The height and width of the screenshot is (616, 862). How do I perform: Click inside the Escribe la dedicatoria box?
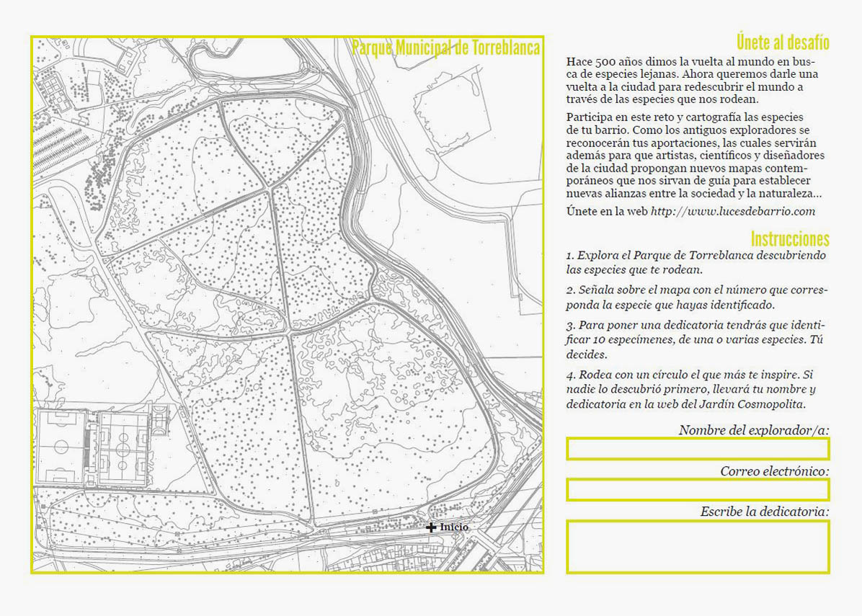[697, 547]
